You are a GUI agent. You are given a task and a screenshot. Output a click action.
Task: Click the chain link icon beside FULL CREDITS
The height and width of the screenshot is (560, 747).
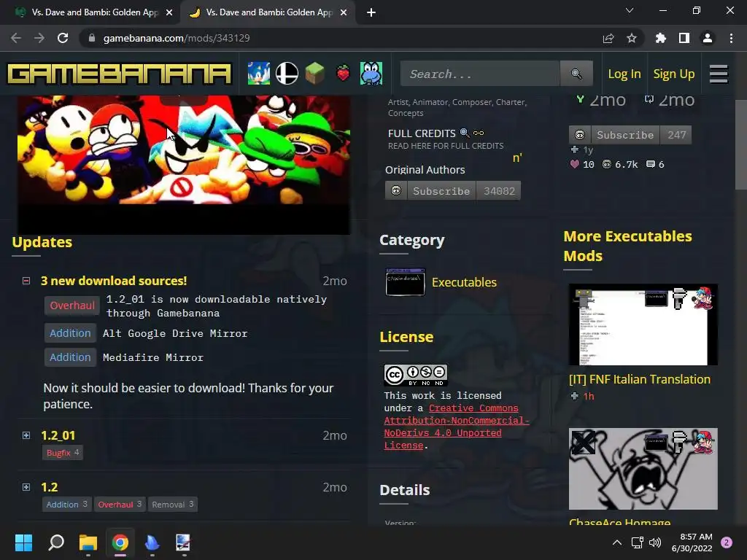point(479,133)
